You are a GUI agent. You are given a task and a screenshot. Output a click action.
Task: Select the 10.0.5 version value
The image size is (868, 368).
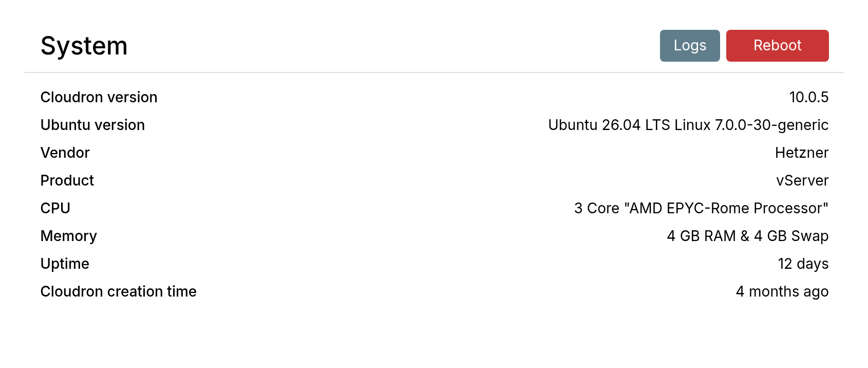tap(809, 97)
